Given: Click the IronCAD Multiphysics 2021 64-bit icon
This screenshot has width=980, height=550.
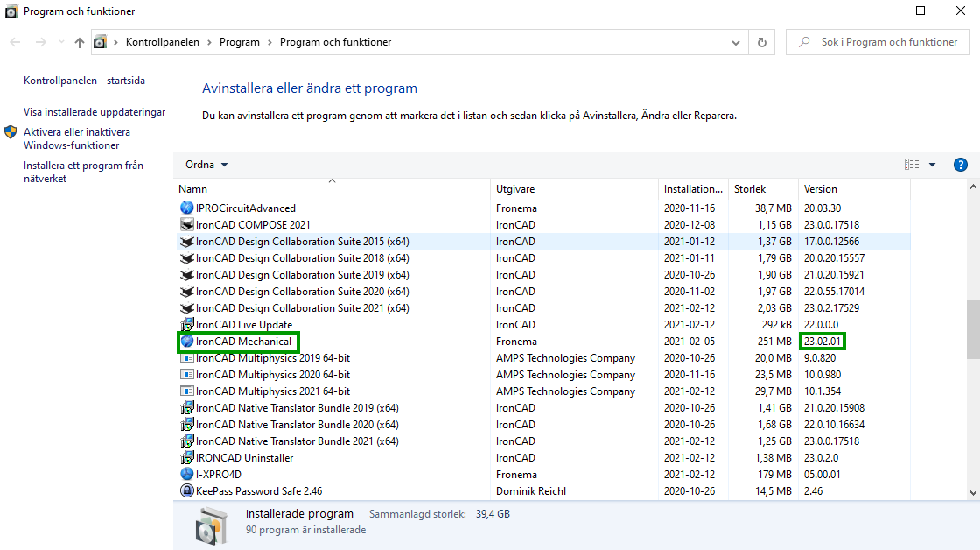Looking at the screenshot, I should 187,391.
